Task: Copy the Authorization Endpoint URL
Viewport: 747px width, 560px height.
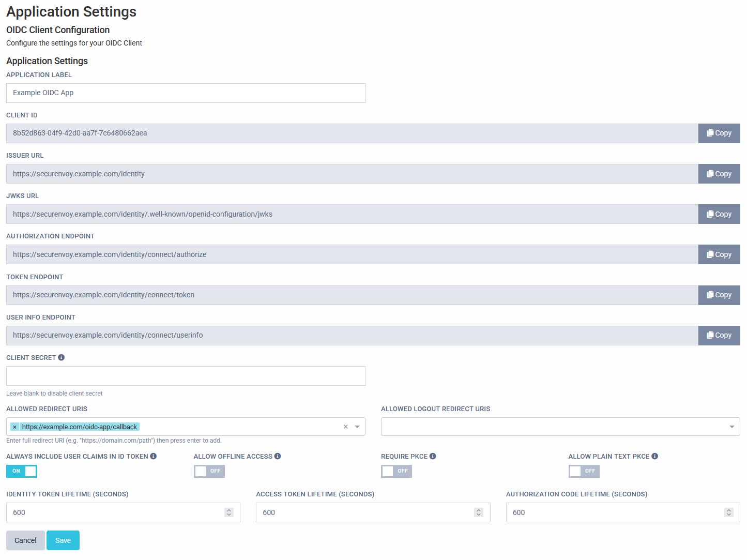Action: click(x=719, y=254)
